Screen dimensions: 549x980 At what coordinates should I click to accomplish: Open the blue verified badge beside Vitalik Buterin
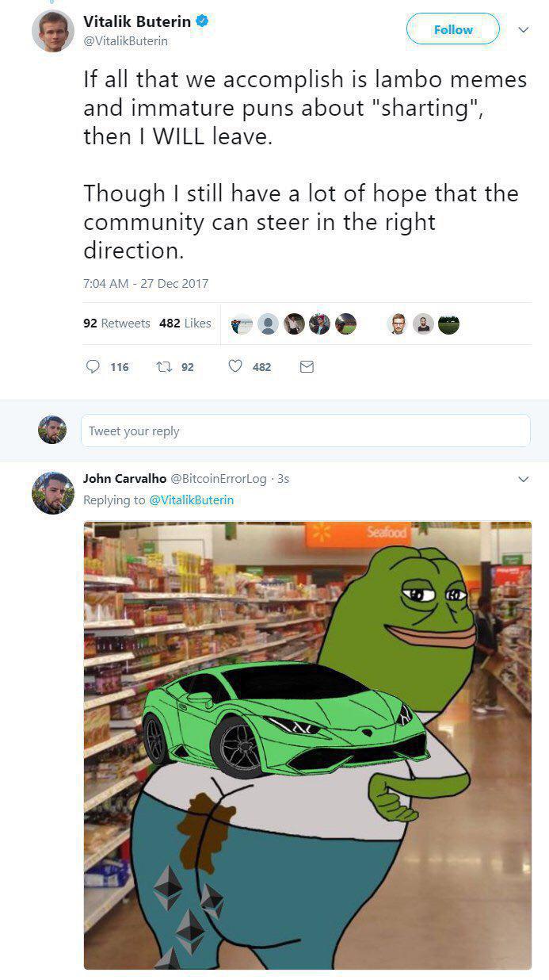(x=203, y=22)
